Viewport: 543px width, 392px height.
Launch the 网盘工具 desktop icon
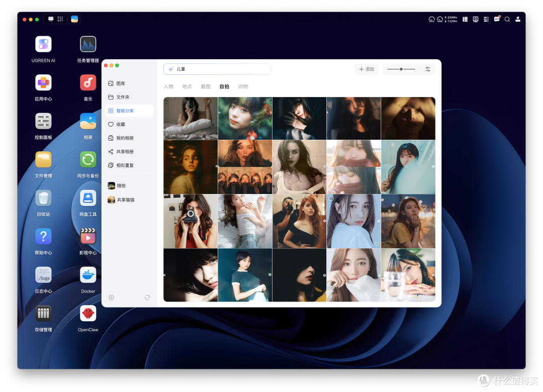88,198
